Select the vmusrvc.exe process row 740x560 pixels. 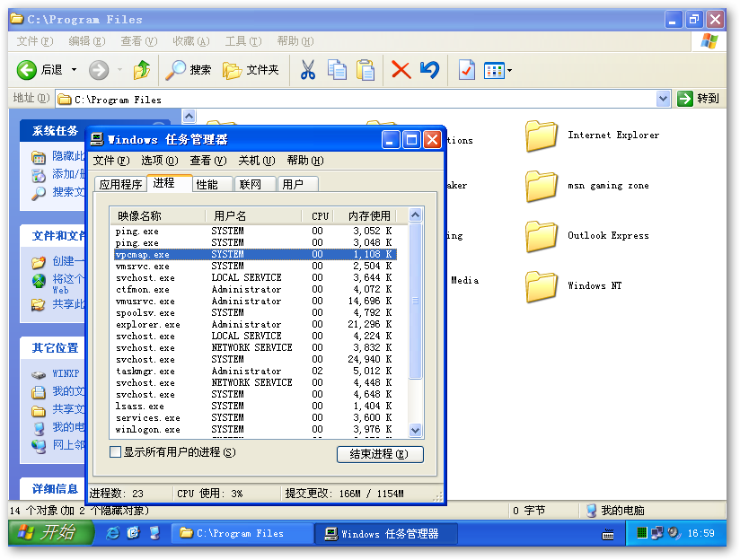coord(255,301)
